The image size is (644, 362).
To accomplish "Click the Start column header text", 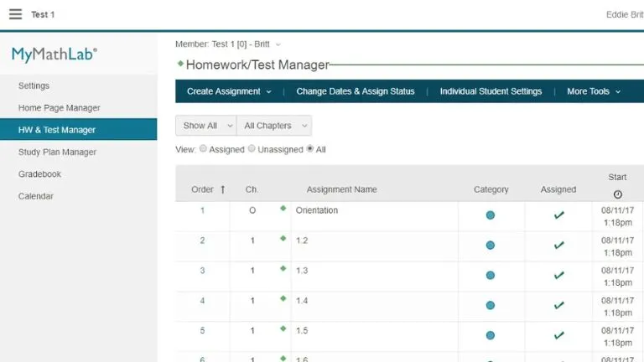I will tap(617, 178).
